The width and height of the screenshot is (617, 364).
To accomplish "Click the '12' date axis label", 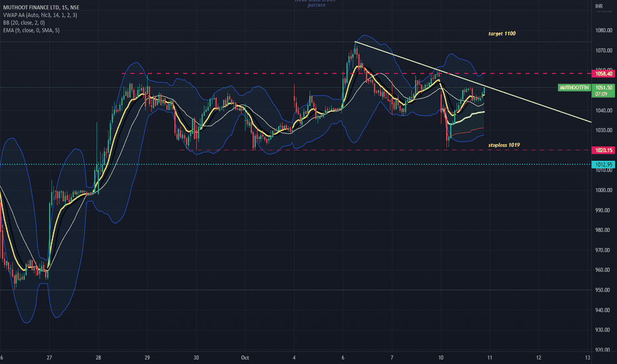I will (538, 357).
